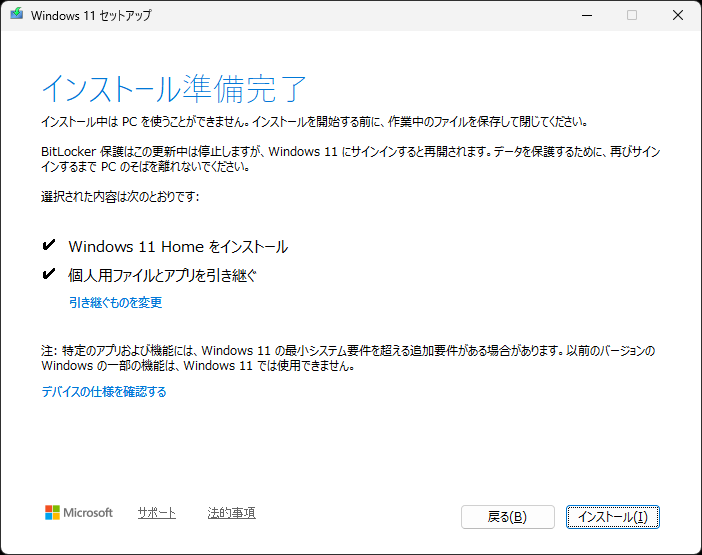702x555 pixels.
Task: Open the サポート link
Action: click(157, 513)
